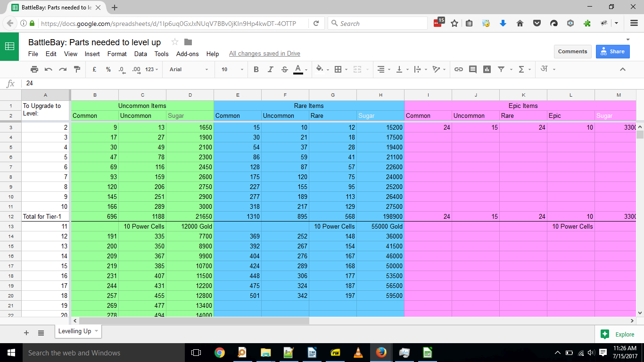This screenshot has height=362, width=644.
Task: Open the text color picker
Action: coord(298,69)
